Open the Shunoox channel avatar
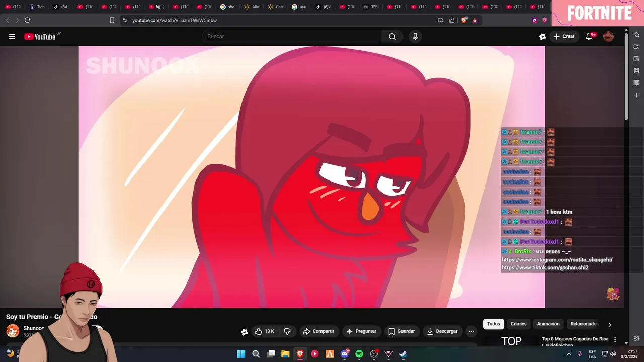 (x=13, y=331)
